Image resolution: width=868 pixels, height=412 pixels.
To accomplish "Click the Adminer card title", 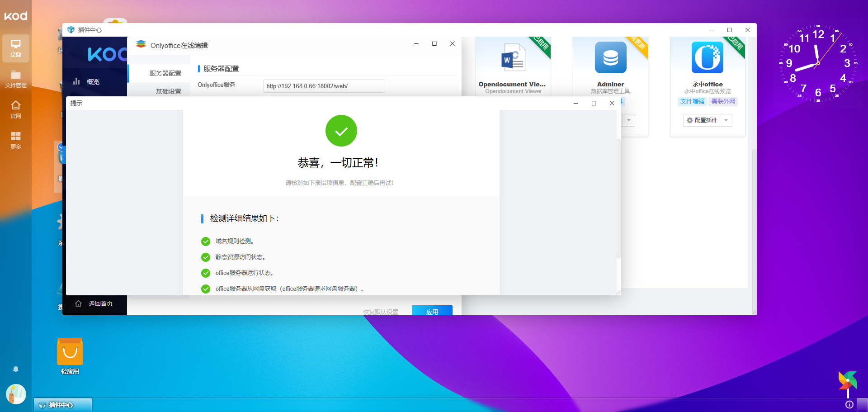I will (x=610, y=84).
